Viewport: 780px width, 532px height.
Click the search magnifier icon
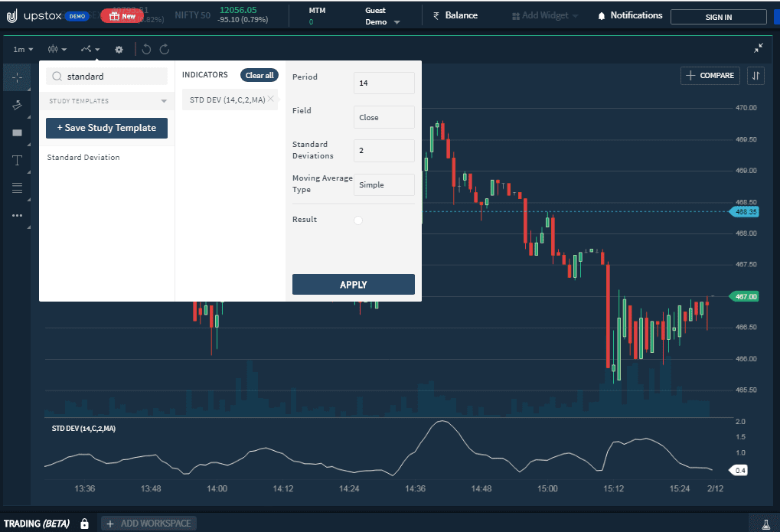(x=57, y=76)
